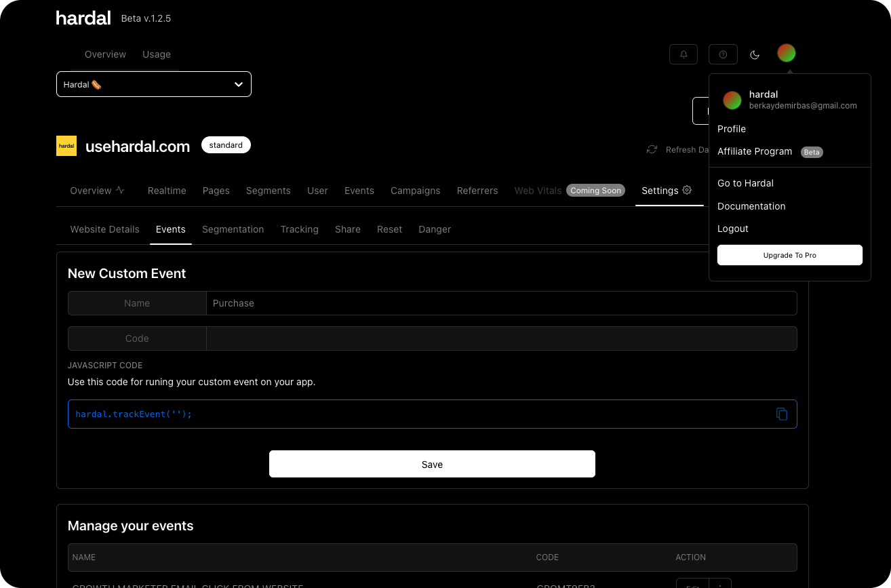Open the Reset sub-tab

(390, 229)
